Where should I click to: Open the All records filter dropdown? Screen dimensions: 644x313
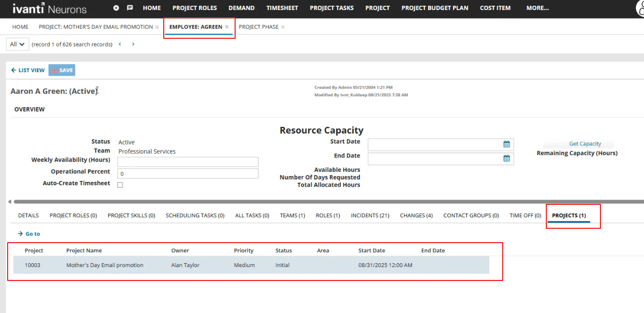(x=17, y=44)
